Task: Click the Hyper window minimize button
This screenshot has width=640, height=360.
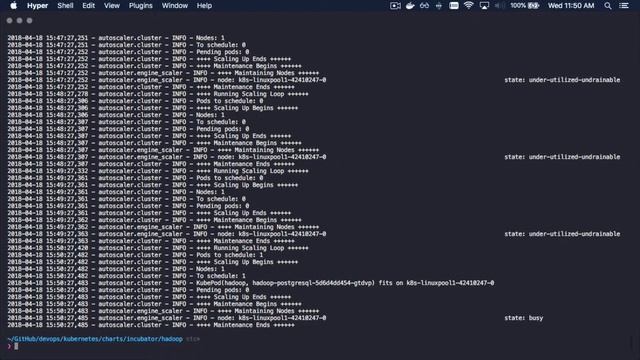Action: tap(19, 20)
